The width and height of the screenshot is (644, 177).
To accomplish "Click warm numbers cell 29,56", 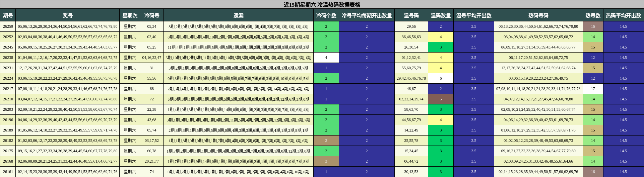I will pyautogui.click(x=411, y=26).
